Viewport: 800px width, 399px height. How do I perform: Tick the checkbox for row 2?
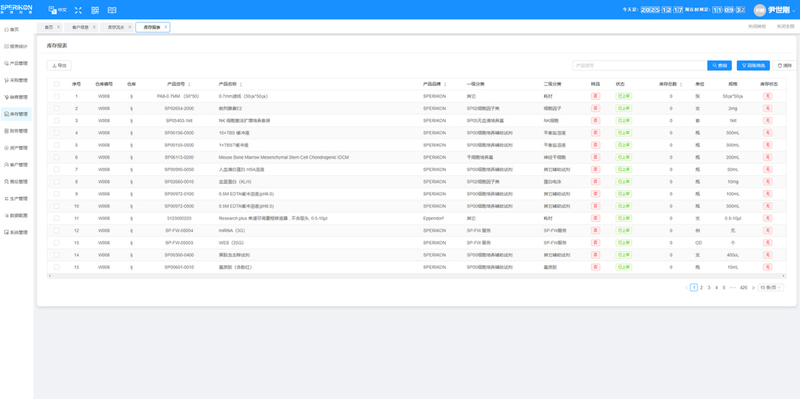click(x=57, y=108)
